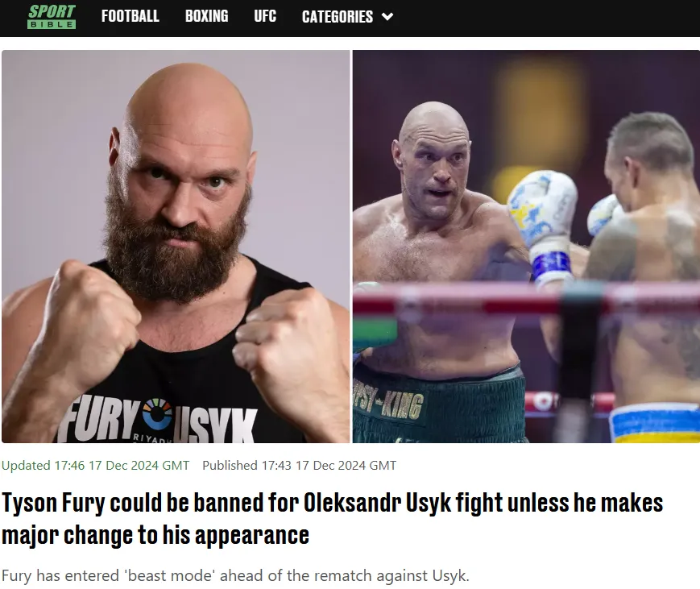Expand the CATEGORIES menu
This screenshot has width=700, height=589.
point(347,17)
